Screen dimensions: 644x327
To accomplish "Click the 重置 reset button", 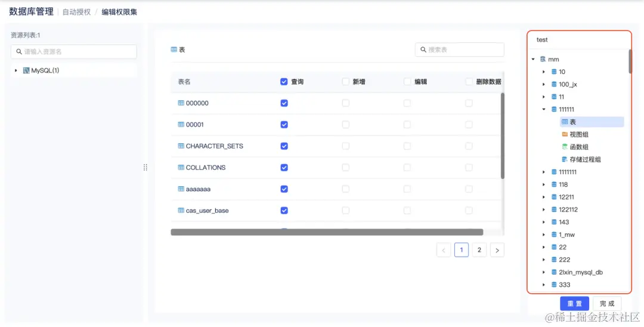I will click(x=575, y=304).
